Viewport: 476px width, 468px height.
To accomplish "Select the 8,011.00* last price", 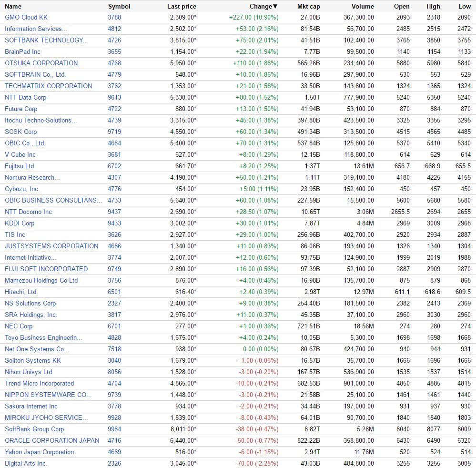I will click(183, 429).
